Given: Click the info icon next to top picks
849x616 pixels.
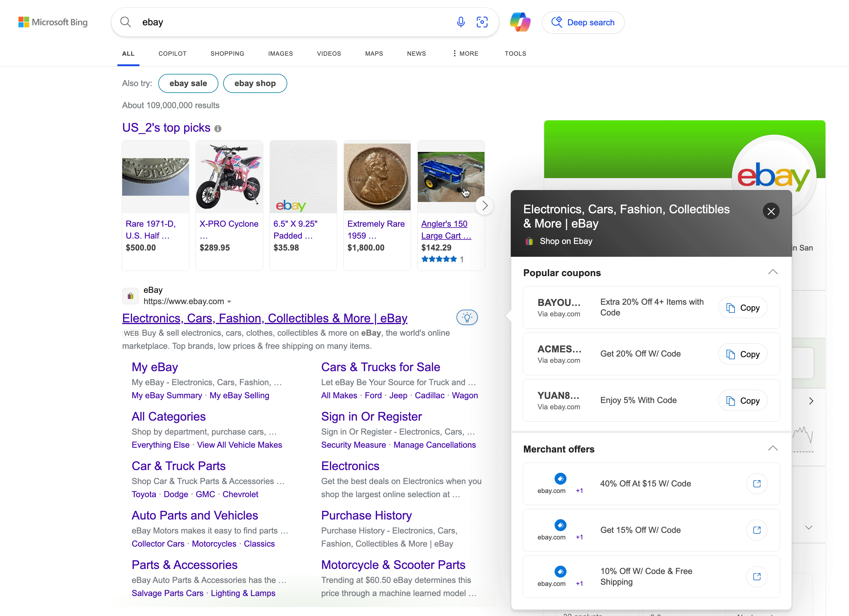Looking at the screenshot, I should coord(218,129).
